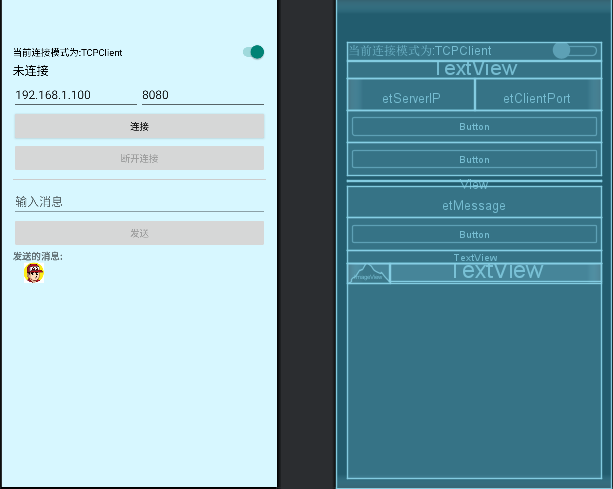
Task: Click the 断开连接 disconnect button
Action: tap(139, 158)
